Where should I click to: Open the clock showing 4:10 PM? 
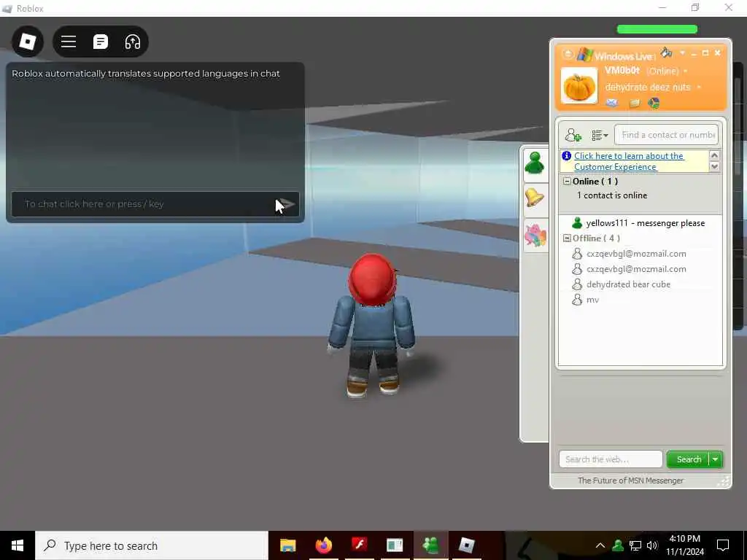(x=684, y=545)
